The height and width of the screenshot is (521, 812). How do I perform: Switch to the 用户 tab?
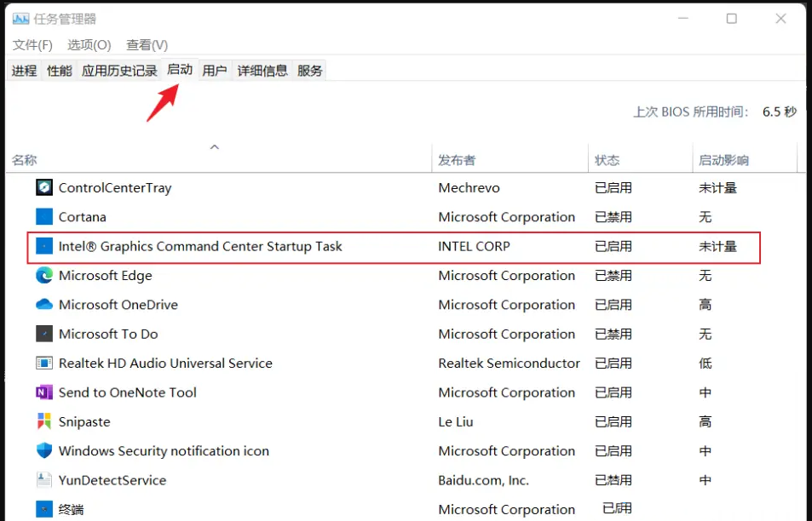215,71
